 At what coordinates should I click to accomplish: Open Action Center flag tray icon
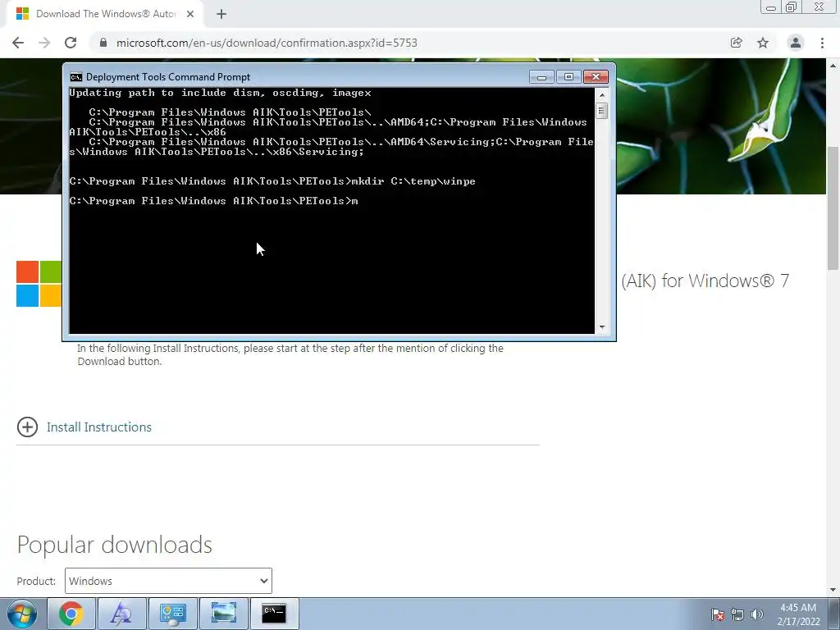pyautogui.click(x=717, y=614)
